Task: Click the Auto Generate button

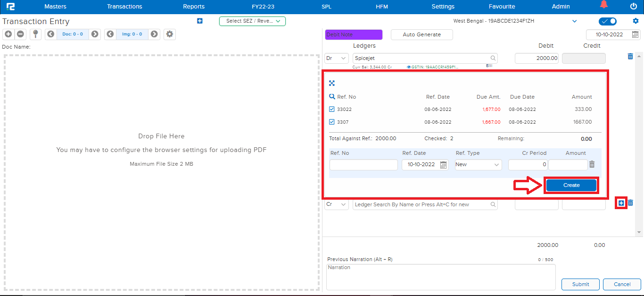Action: 421,34
